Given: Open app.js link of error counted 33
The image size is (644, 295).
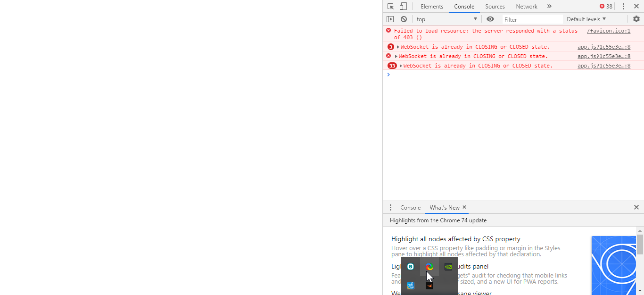Looking at the screenshot, I should click(x=604, y=66).
